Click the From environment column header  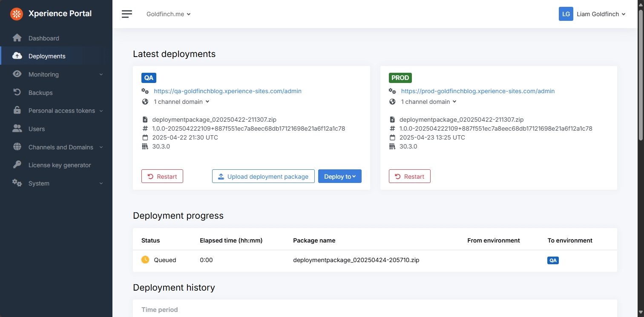494,240
